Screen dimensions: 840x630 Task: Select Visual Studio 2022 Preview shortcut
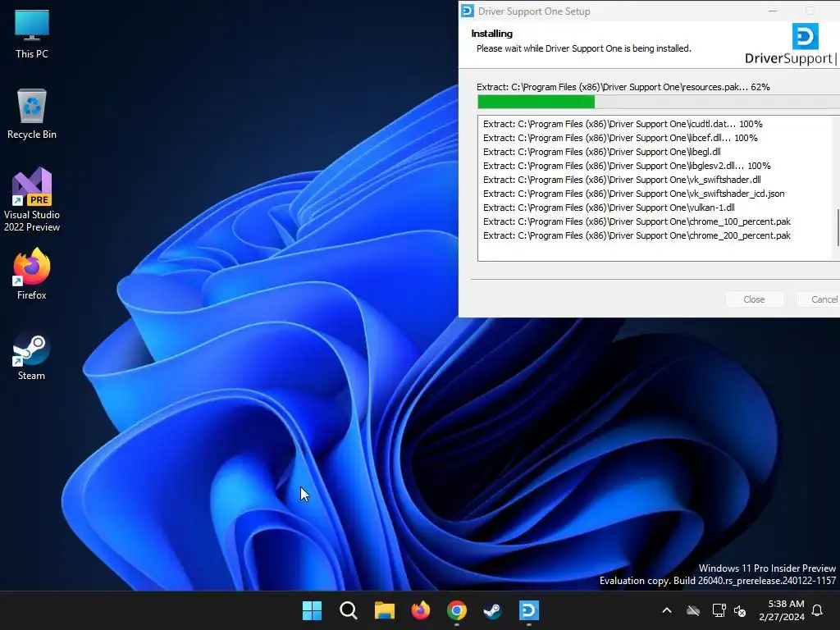(x=32, y=200)
